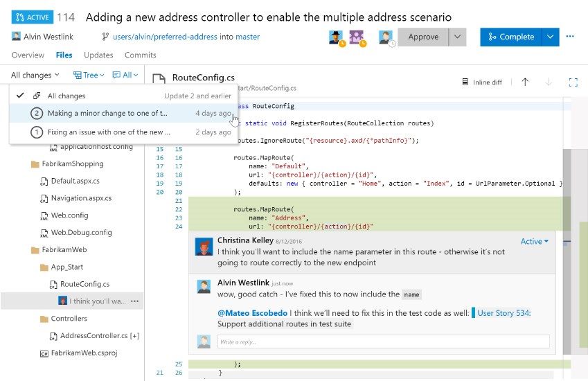Screen dimensions: 588x381
Task: Click the ACTIVE pull request status badge
Action: [33, 17]
